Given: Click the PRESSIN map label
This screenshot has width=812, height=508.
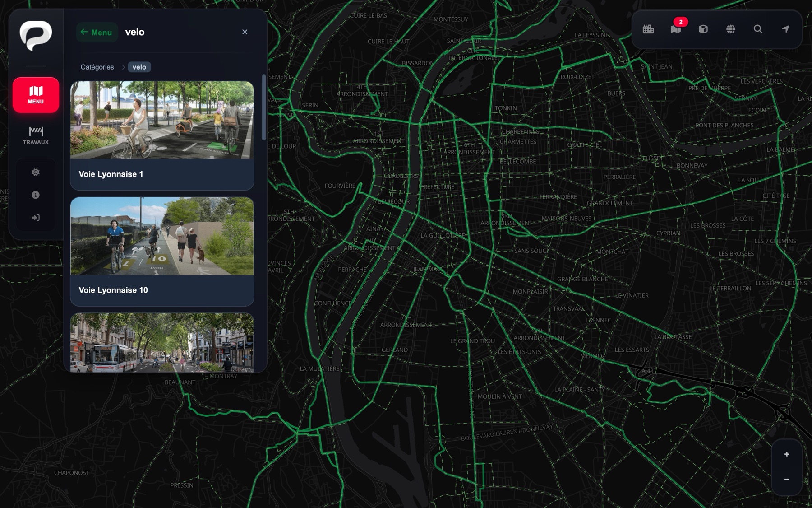Looking at the screenshot, I should click(x=182, y=485).
